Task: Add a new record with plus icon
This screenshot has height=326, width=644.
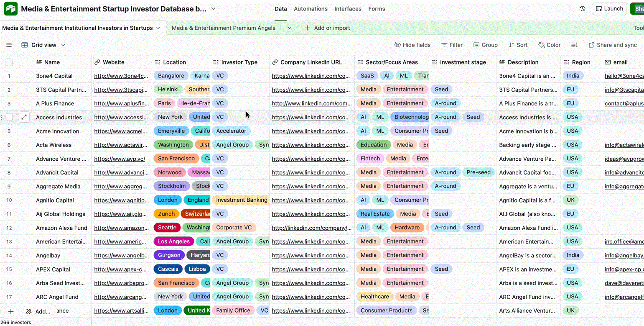Action: click(x=11, y=311)
